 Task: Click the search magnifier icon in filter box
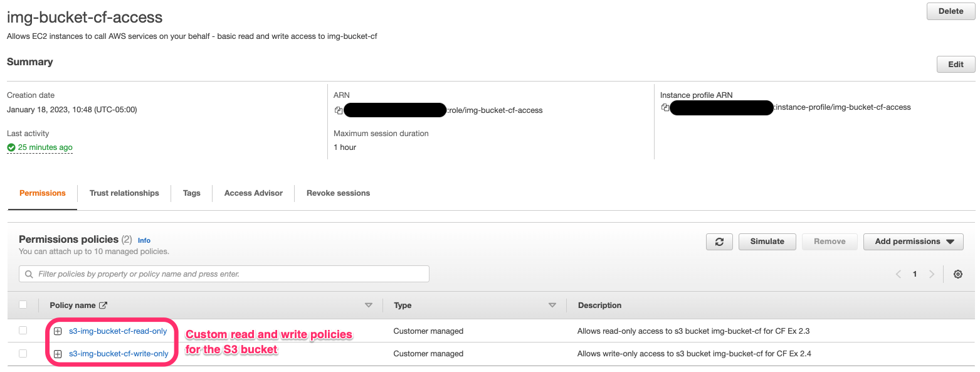point(29,274)
